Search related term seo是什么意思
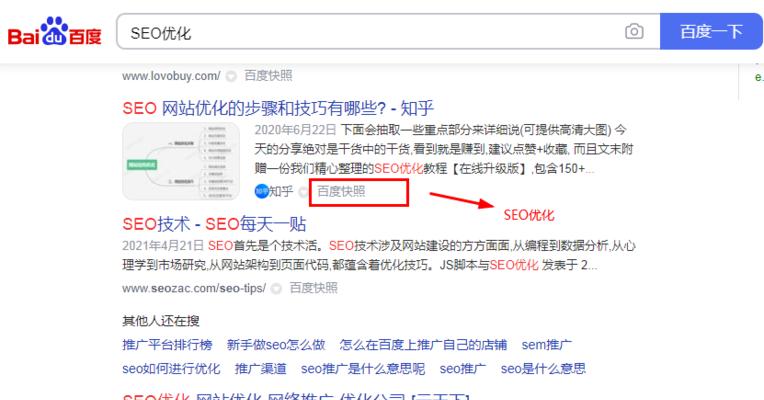 (x=543, y=369)
